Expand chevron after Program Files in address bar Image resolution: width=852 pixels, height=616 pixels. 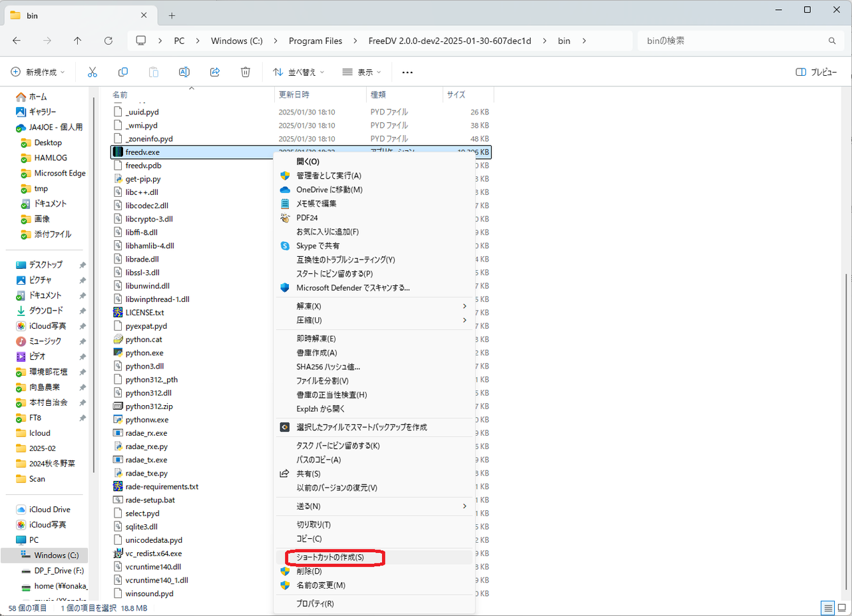(x=355, y=41)
